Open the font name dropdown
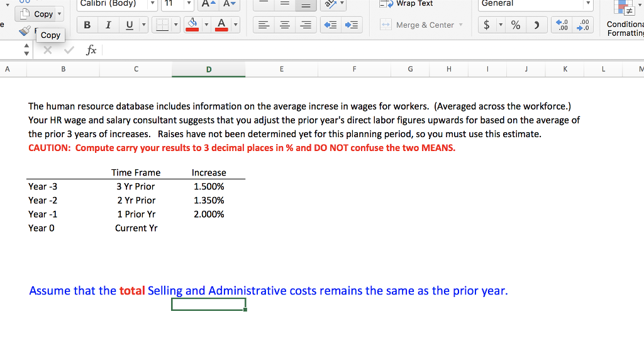The image size is (644, 348). click(x=152, y=4)
